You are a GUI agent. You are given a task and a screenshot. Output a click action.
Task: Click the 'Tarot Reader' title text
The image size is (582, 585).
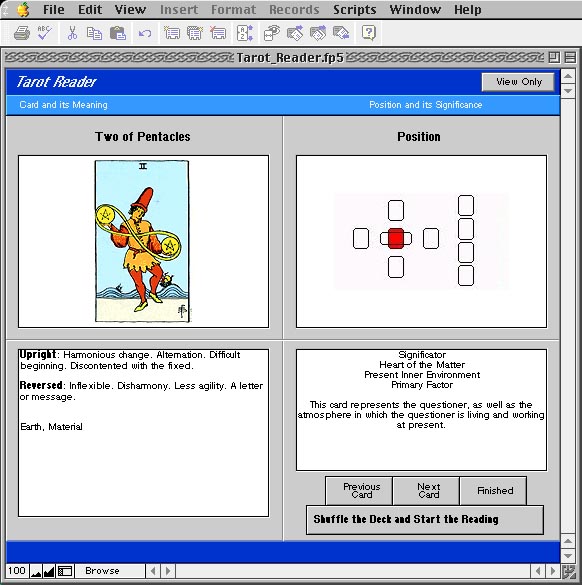(56, 82)
